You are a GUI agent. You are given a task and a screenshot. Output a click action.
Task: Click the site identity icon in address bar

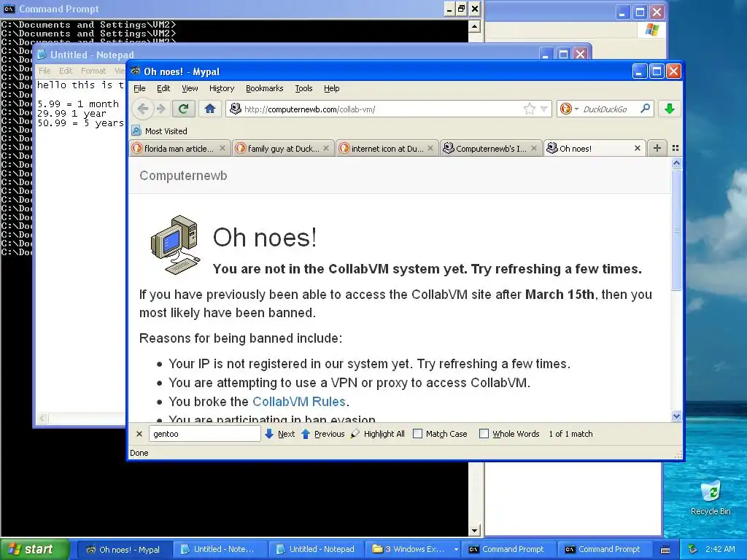[x=235, y=109]
